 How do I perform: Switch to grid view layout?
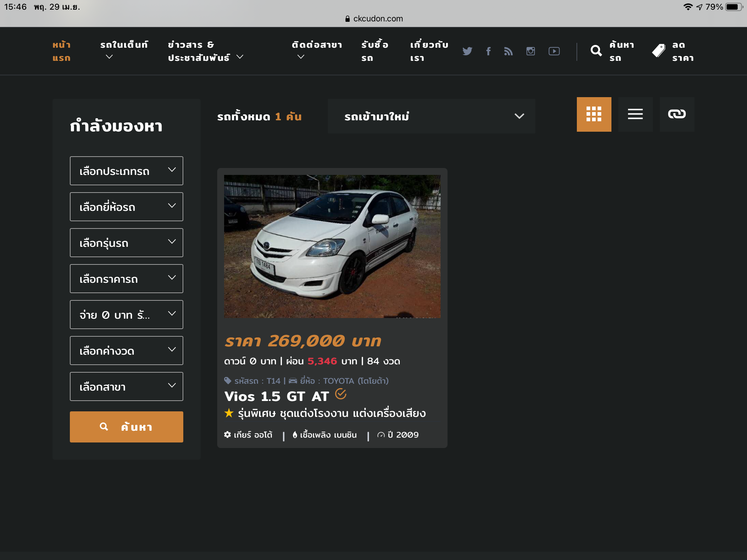point(594,114)
